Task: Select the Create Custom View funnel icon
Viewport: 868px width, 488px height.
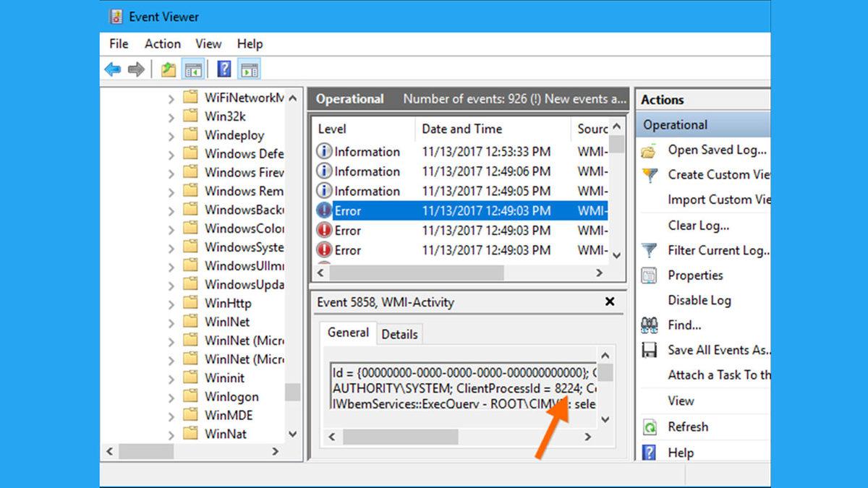Action: 650,175
